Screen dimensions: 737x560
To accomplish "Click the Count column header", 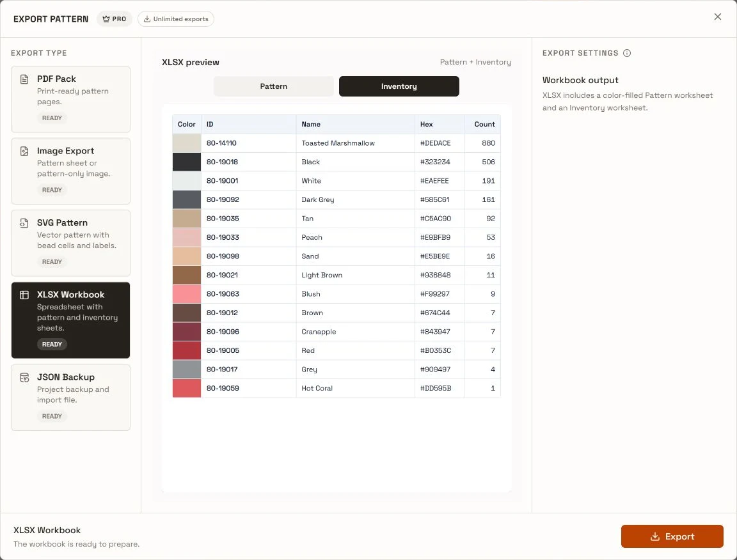I will click(482, 125).
